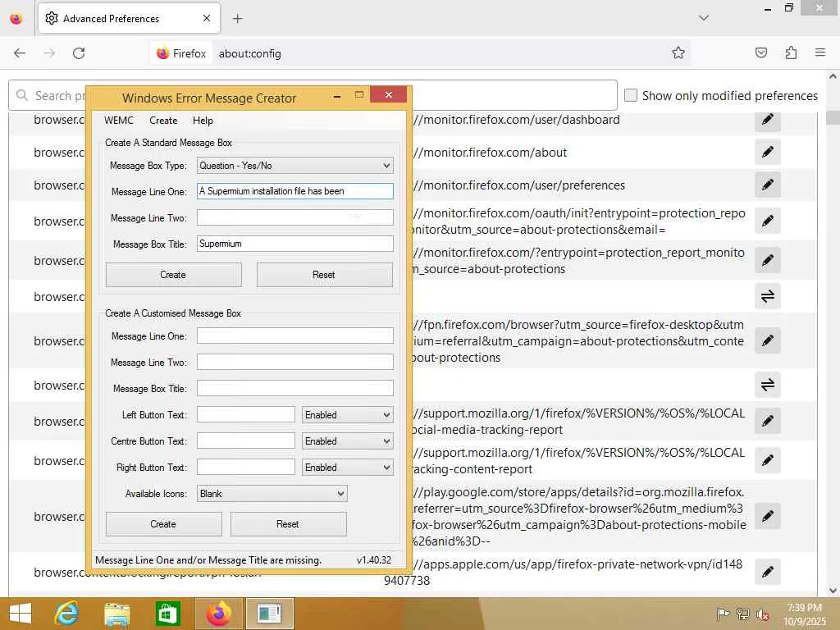Edit the social-media-tracking-report preference
The image size is (840, 630).
(767, 421)
